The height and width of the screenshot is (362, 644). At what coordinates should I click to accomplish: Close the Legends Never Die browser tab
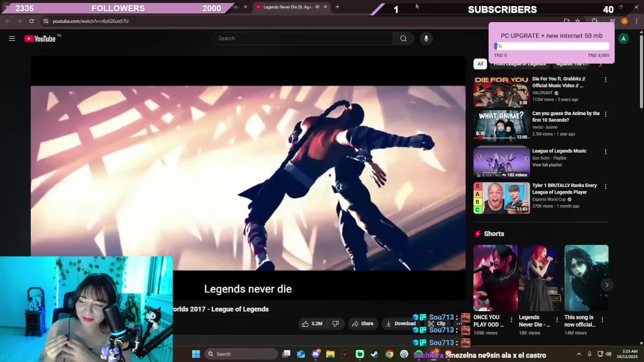click(325, 7)
